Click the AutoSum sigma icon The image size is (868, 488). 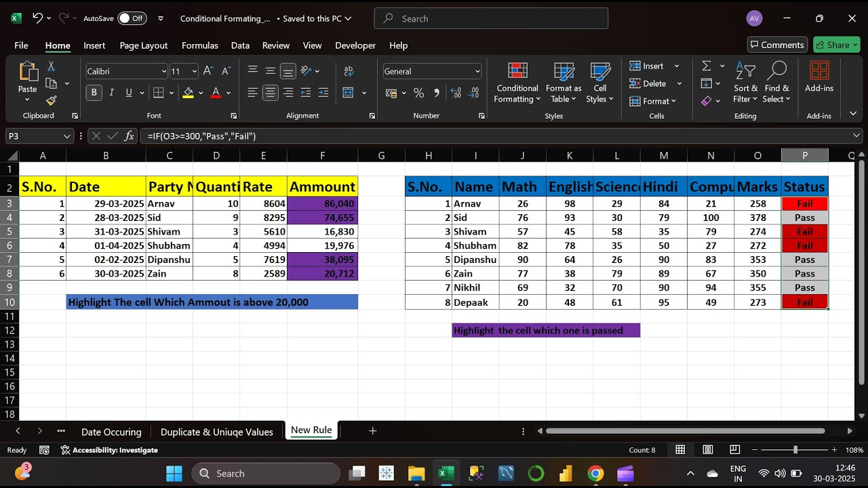[x=707, y=66]
